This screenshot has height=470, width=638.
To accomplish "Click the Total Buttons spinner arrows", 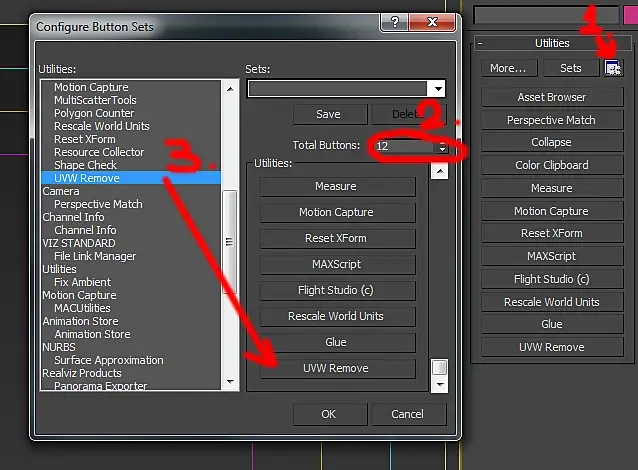I will pos(442,146).
